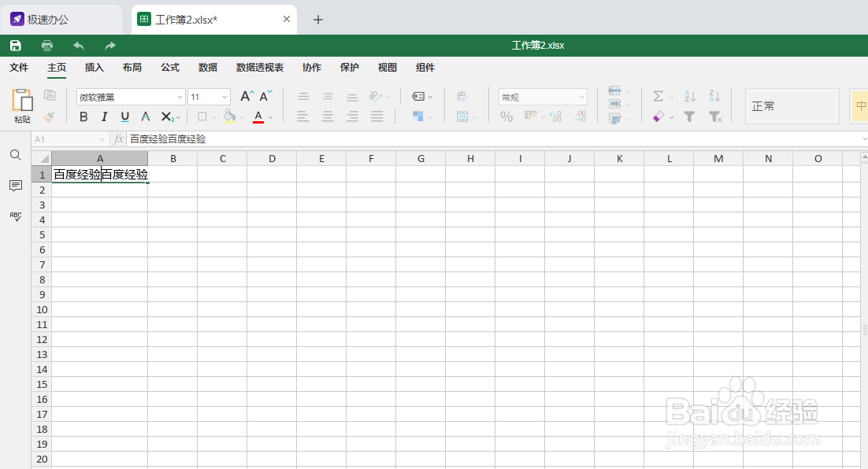
Task: Apply the 正常 cell style
Action: click(792, 105)
